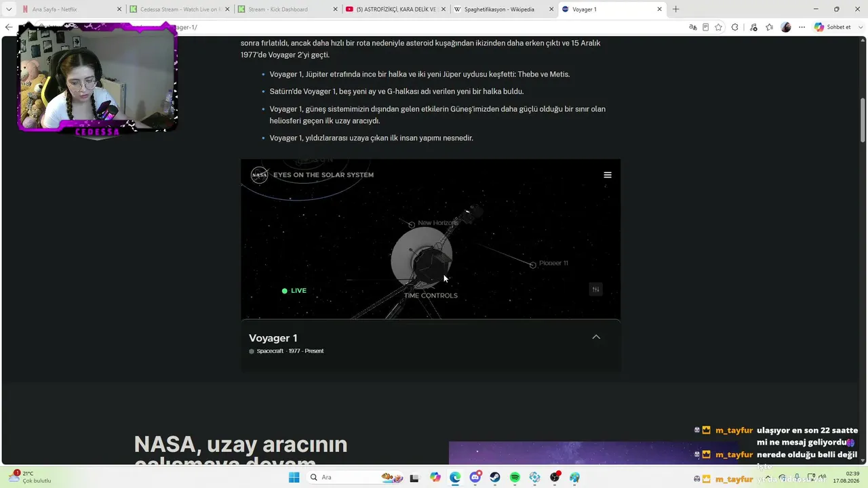This screenshot has width=868, height=488.
Task: Open the NASA Eyes hamburger menu
Action: coord(608,175)
